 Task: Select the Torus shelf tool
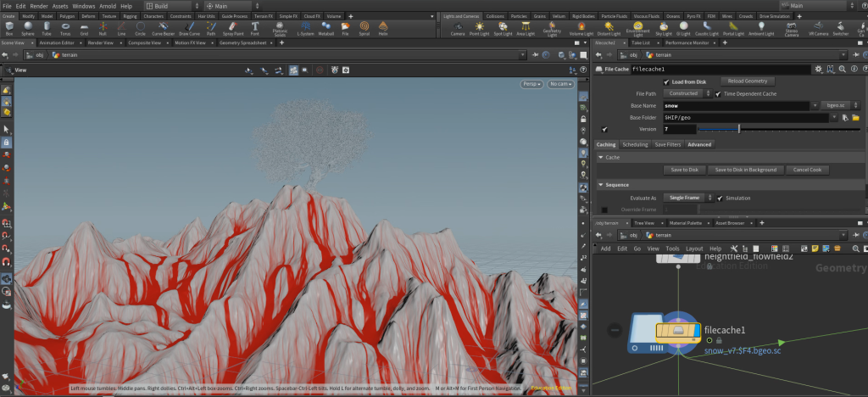[65, 28]
